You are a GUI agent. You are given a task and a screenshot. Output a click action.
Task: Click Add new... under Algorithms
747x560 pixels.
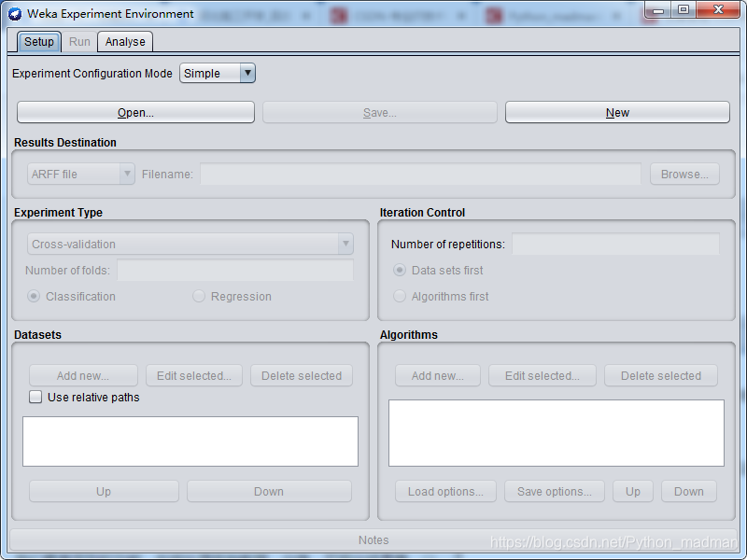click(438, 376)
